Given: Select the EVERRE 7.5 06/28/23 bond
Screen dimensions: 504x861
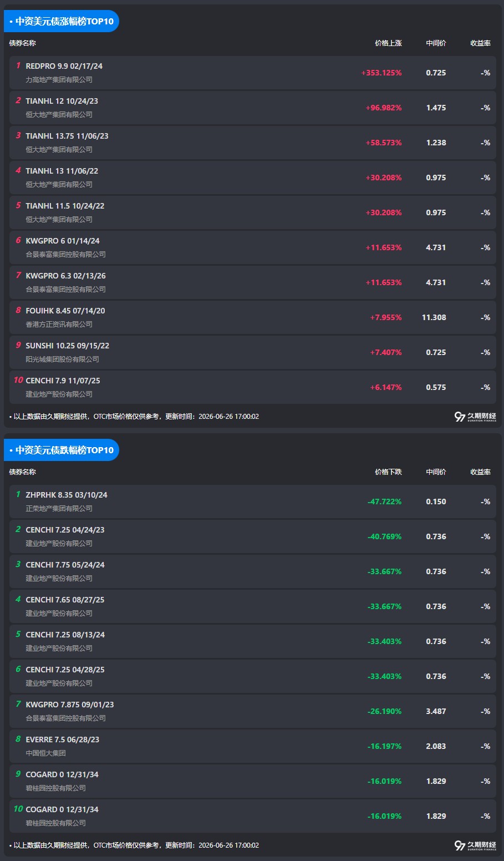Looking at the screenshot, I should pos(253,746).
